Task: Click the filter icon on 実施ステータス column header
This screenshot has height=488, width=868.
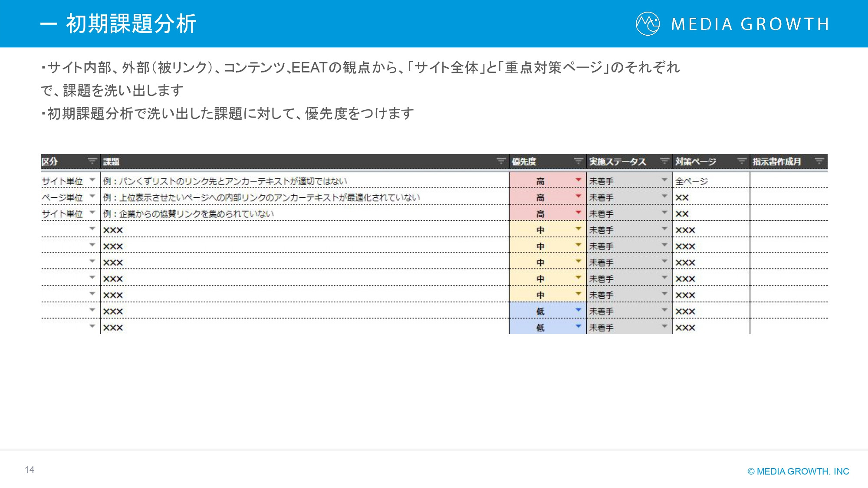Action: [x=664, y=161]
